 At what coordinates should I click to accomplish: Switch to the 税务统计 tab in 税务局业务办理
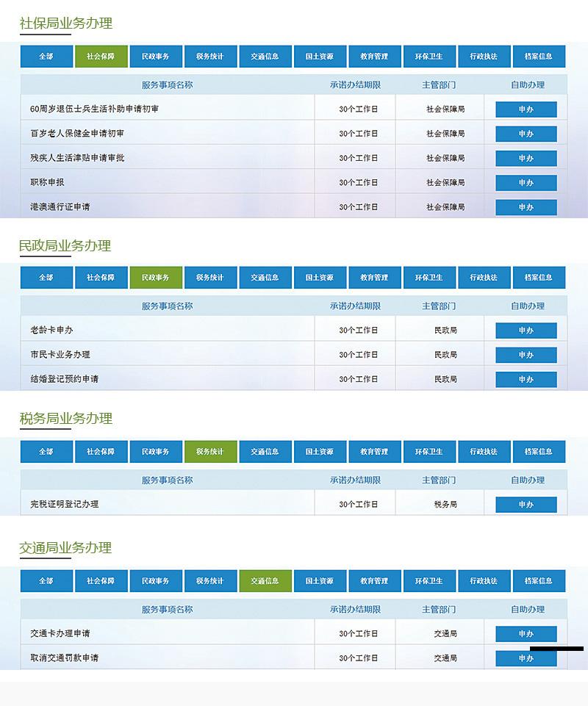pyautogui.click(x=211, y=452)
